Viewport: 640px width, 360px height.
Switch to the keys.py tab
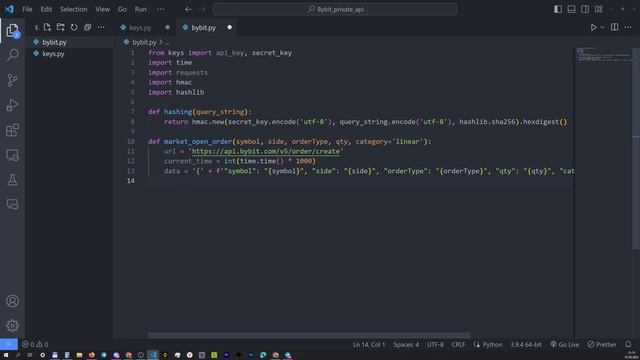pos(140,27)
